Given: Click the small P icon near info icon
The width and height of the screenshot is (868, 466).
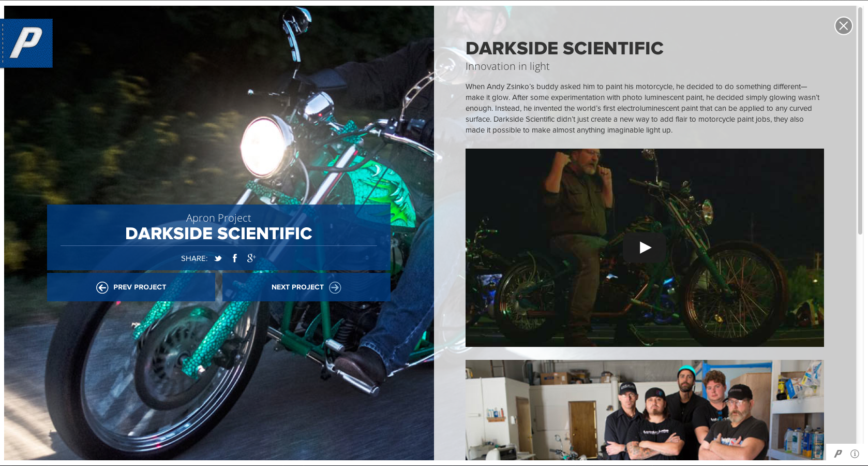Looking at the screenshot, I should [838, 454].
